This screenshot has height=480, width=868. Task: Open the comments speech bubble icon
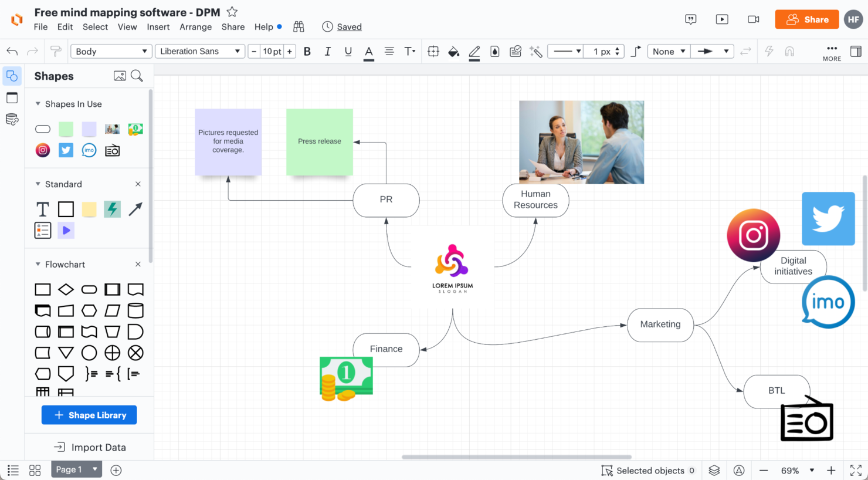(691, 19)
